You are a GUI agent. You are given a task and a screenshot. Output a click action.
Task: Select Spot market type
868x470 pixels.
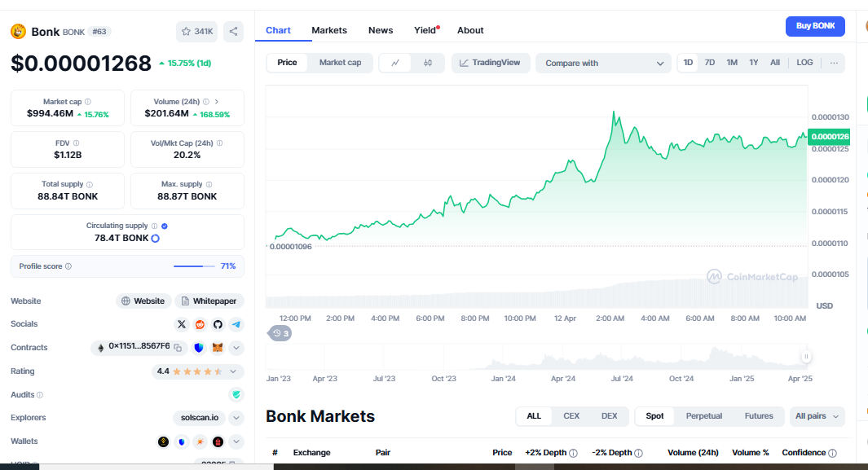tap(654, 416)
